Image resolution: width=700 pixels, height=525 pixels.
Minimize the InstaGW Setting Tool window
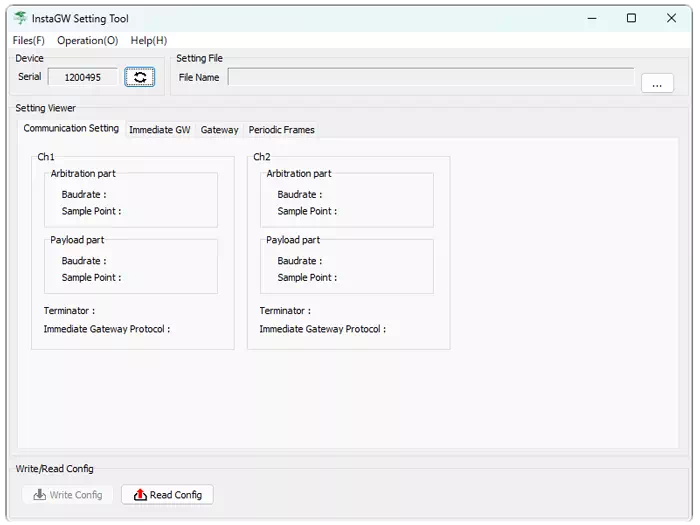click(590, 18)
